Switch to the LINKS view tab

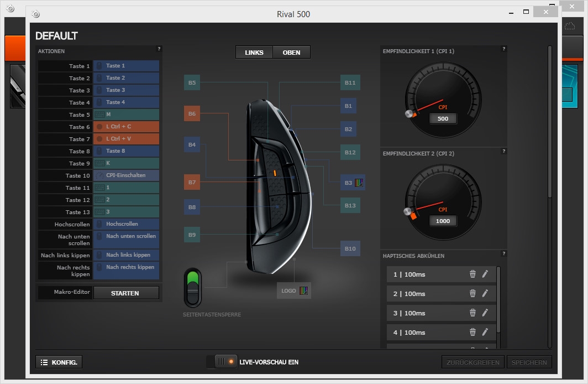(x=254, y=53)
